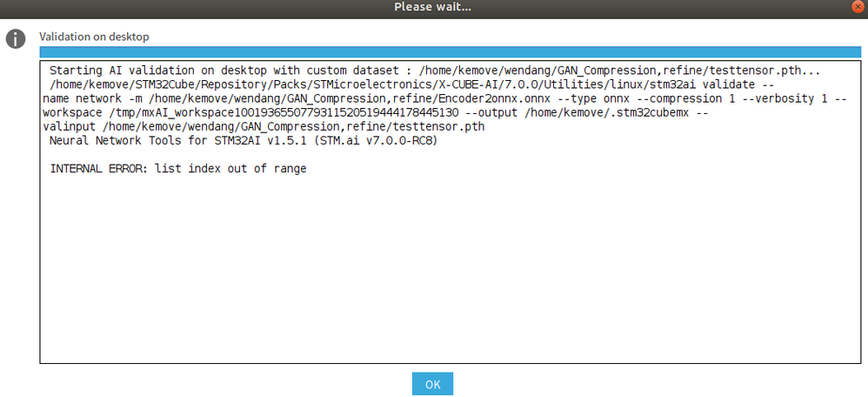
Task: Click the Neural Network Tools for STM32AI line
Action: coord(244,141)
